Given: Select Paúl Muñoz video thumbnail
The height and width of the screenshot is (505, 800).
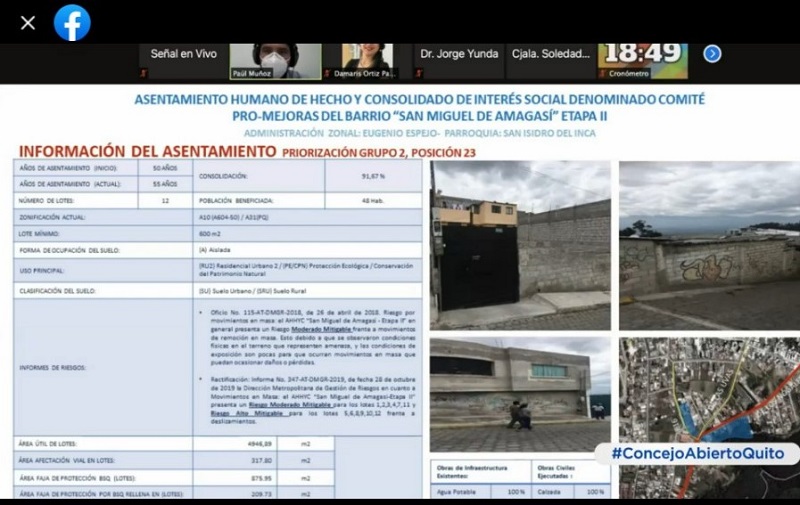Looking at the screenshot, I should (x=276, y=61).
